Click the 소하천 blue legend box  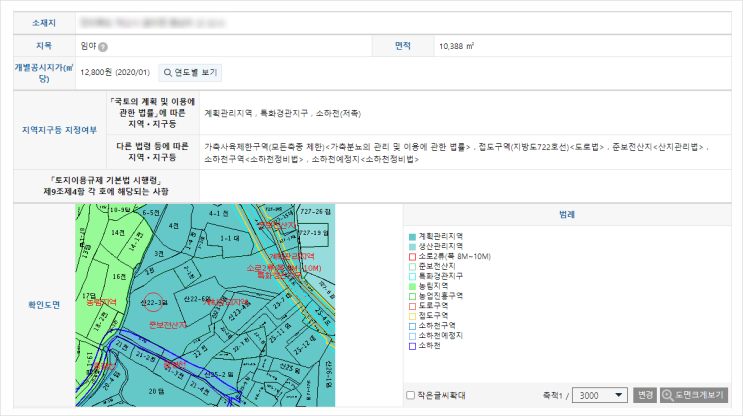tap(412, 346)
